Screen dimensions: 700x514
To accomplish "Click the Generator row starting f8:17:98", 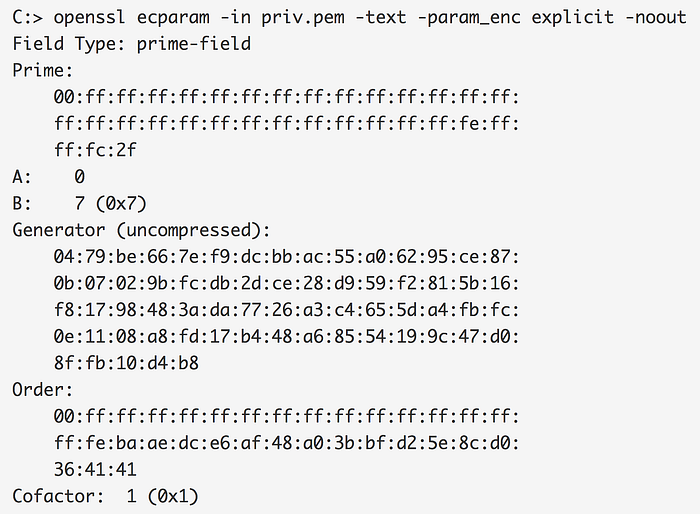I will pos(287,310).
